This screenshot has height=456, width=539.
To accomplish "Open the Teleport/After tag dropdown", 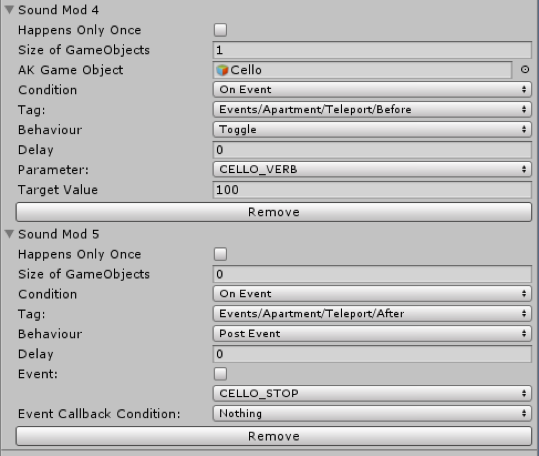I will tap(372, 314).
